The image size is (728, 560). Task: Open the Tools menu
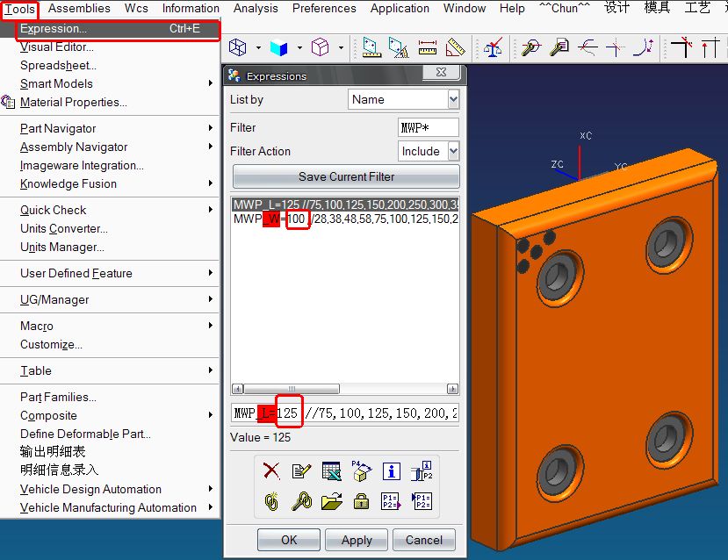coord(19,9)
